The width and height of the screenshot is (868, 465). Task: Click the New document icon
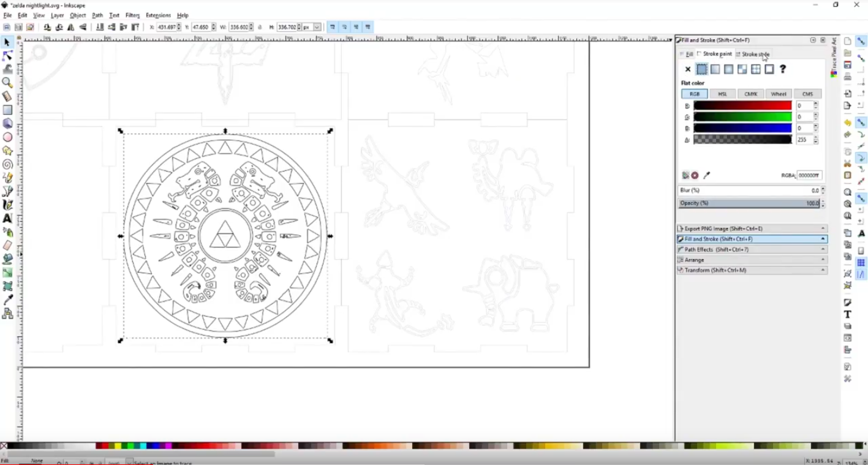pyautogui.click(x=847, y=41)
